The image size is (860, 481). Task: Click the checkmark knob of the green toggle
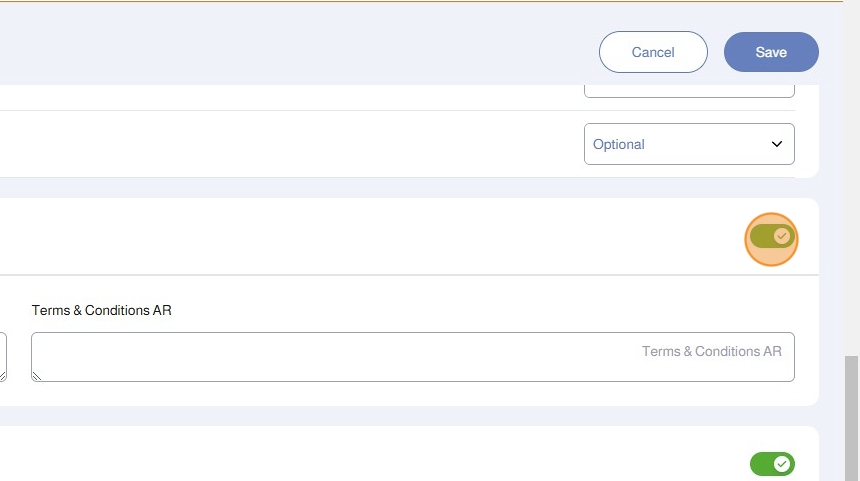coord(782,464)
